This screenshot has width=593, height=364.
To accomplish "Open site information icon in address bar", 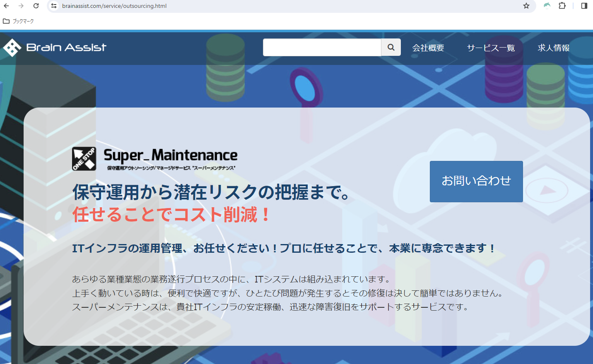I will (x=54, y=6).
